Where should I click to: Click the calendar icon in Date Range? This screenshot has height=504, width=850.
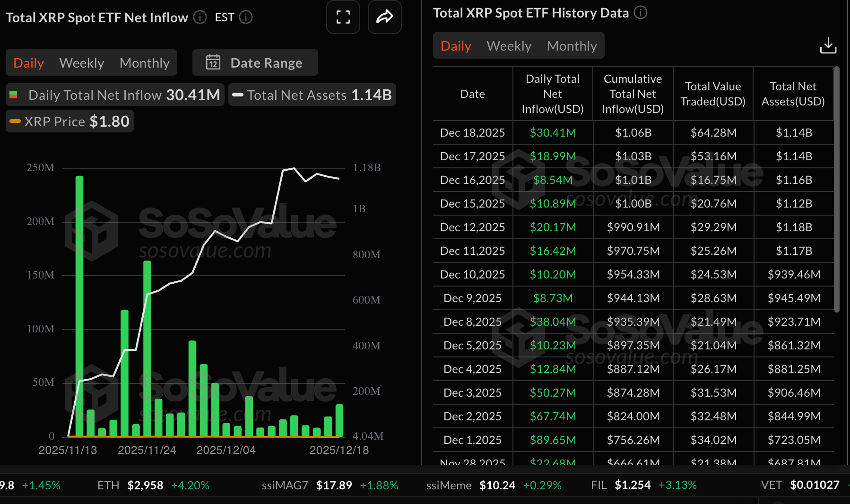(x=213, y=62)
